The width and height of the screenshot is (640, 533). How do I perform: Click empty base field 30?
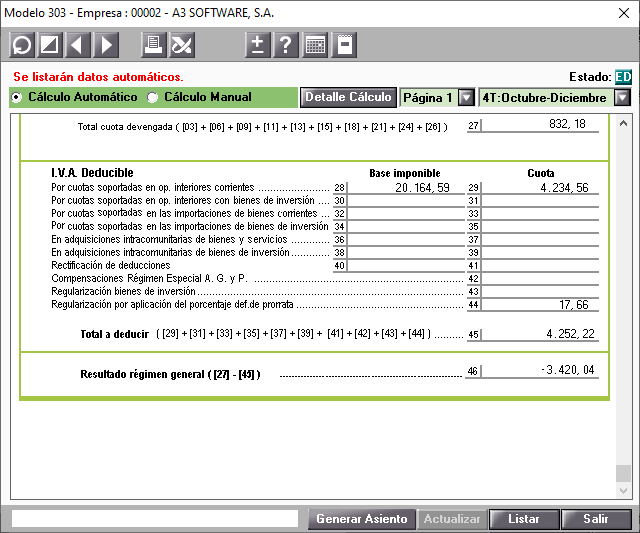point(406,201)
